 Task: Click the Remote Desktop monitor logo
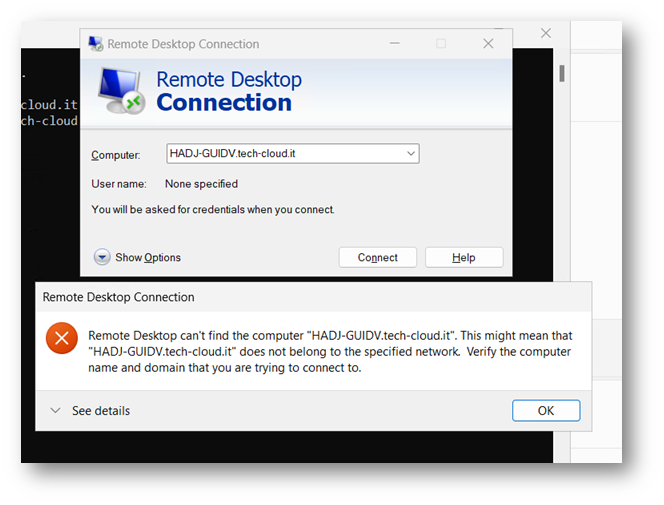121,91
